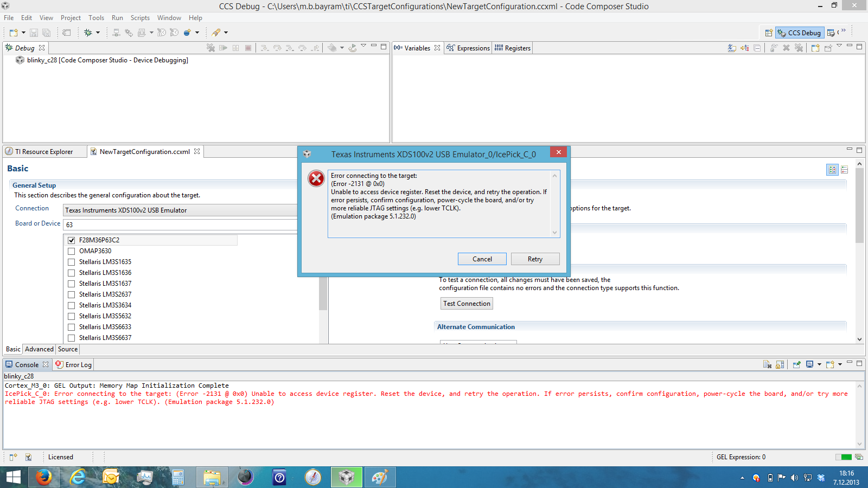Click the volume icon in system tray

pyautogui.click(x=794, y=478)
